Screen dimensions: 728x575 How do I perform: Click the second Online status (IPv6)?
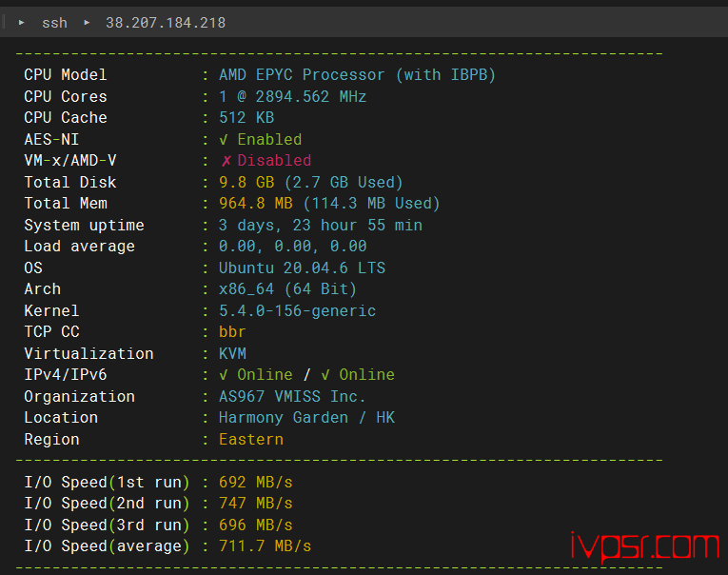366,375
